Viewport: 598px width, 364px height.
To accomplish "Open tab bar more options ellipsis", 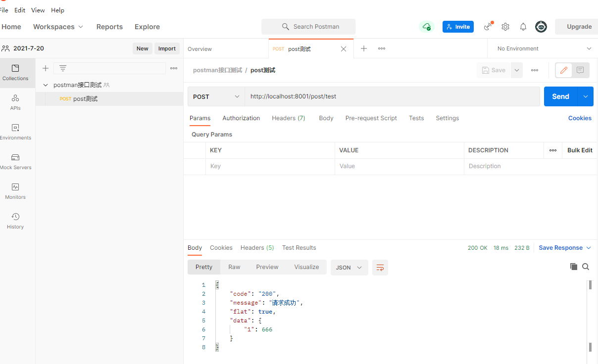I will (382, 48).
